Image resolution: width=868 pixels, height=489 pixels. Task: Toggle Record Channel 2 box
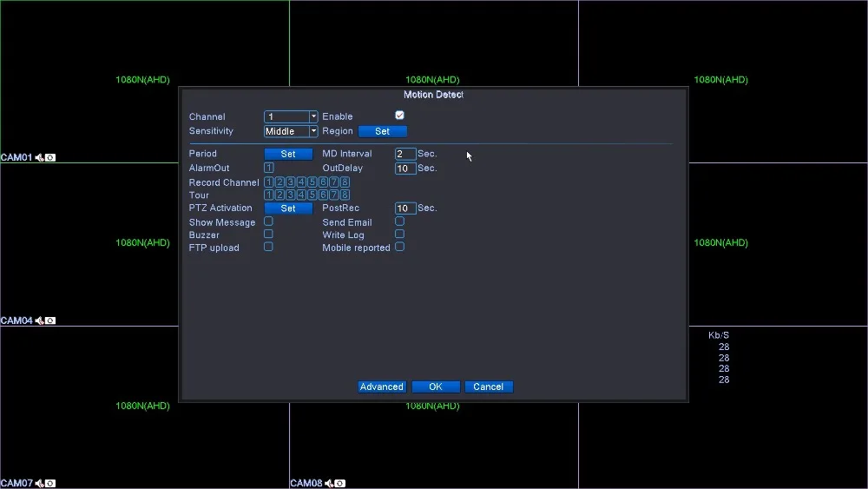(279, 182)
